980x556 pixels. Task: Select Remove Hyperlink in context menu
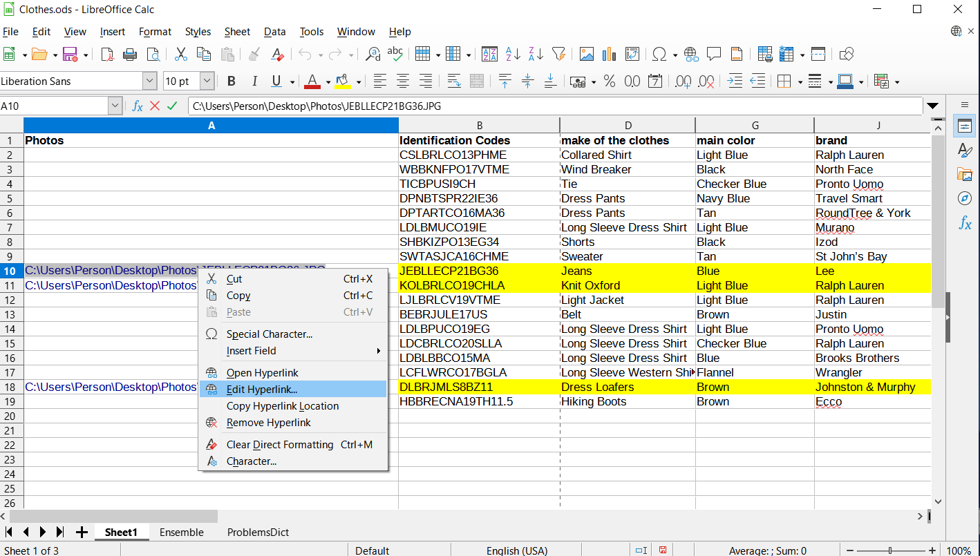[294, 423]
